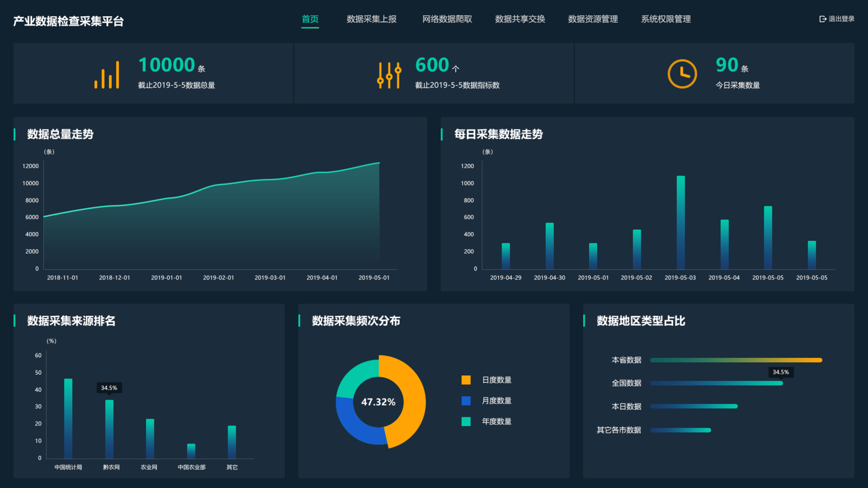Switch to 网络数据爬取 page
This screenshot has height=488, width=868.
coord(446,19)
